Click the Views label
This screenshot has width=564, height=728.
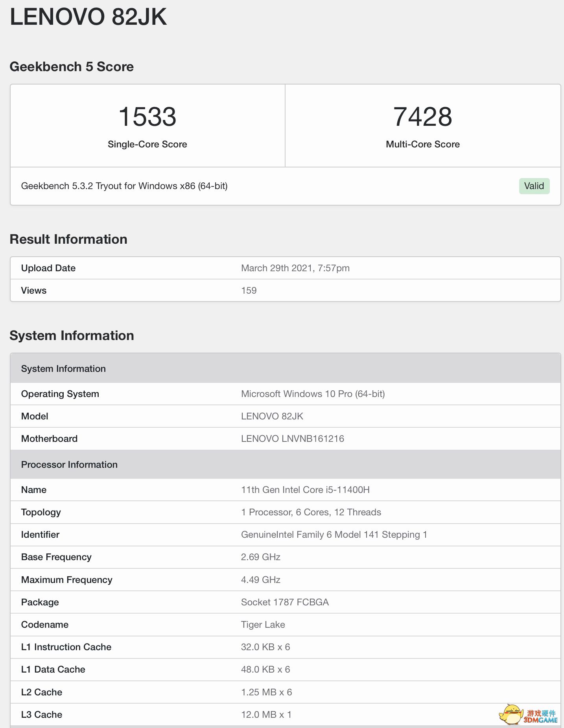click(34, 290)
